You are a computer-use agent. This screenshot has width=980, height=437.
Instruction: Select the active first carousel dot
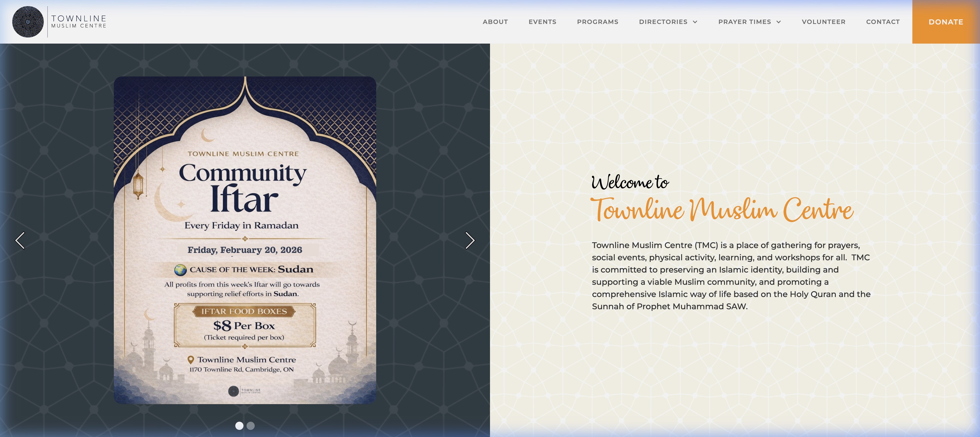coord(239,426)
